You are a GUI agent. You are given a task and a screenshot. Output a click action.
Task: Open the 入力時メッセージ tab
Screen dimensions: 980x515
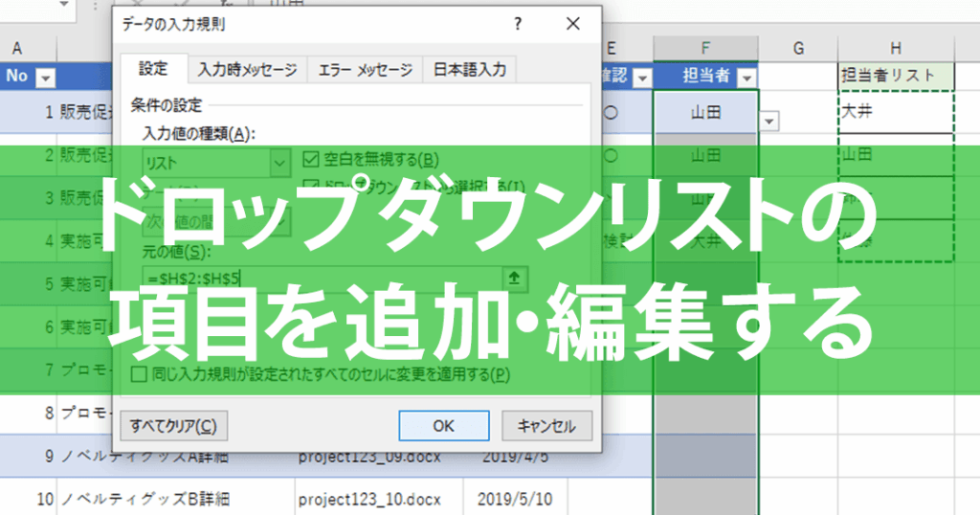click(248, 69)
